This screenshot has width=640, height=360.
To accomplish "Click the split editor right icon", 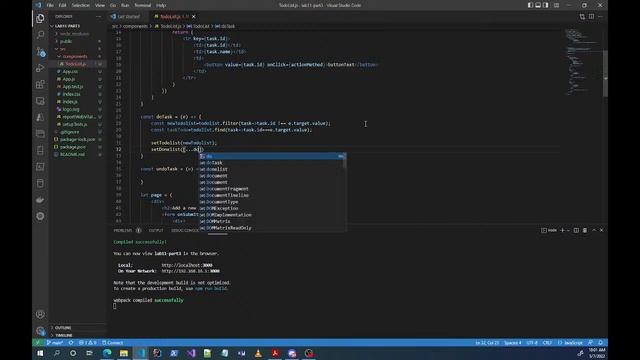I will pyautogui.click(x=591, y=17).
